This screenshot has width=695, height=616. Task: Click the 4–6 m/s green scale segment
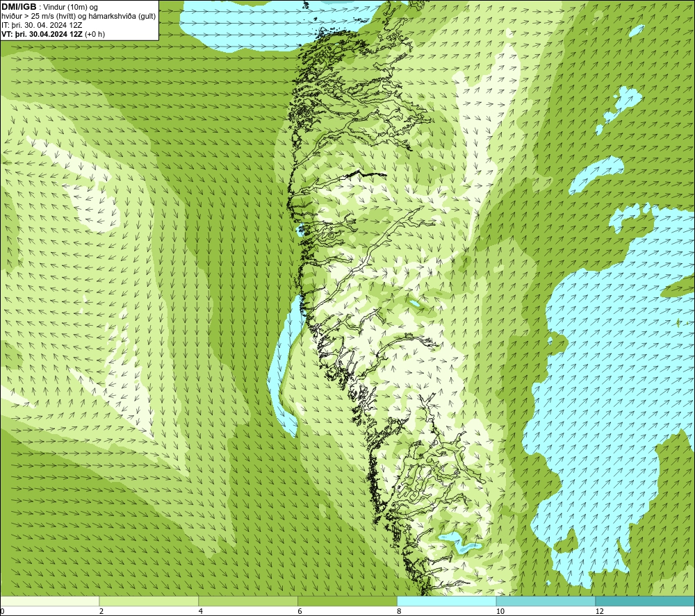248,601
